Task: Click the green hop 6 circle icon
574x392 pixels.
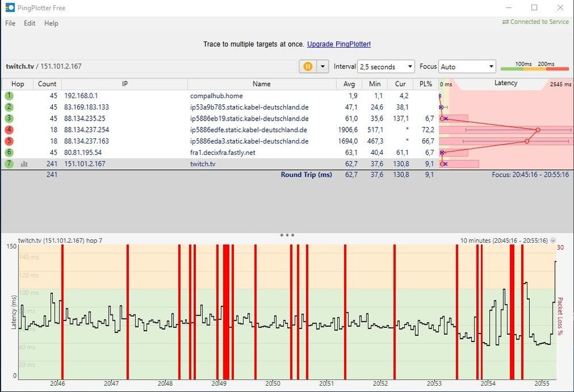Action: 9,153
